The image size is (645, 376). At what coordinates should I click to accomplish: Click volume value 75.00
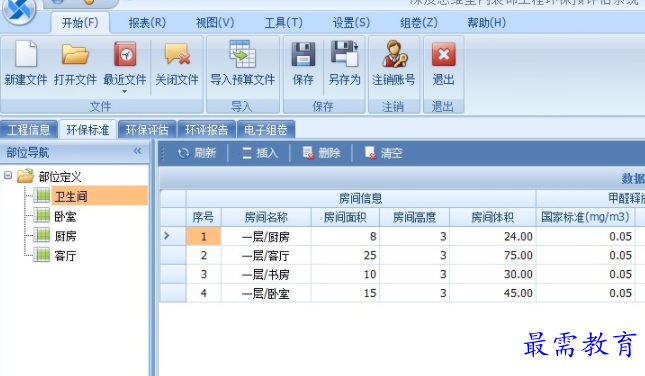coord(492,255)
